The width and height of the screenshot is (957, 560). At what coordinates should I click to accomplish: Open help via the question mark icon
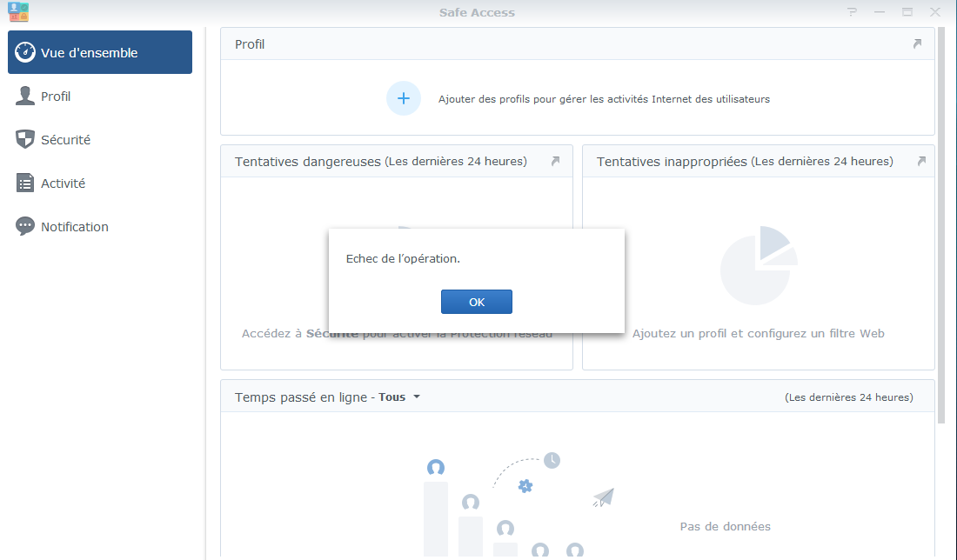coord(851,12)
